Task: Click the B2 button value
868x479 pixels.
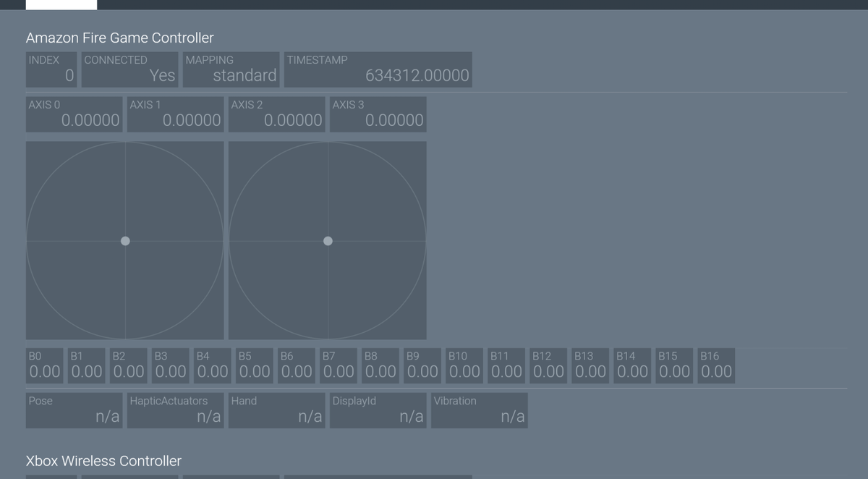Action: tap(129, 365)
